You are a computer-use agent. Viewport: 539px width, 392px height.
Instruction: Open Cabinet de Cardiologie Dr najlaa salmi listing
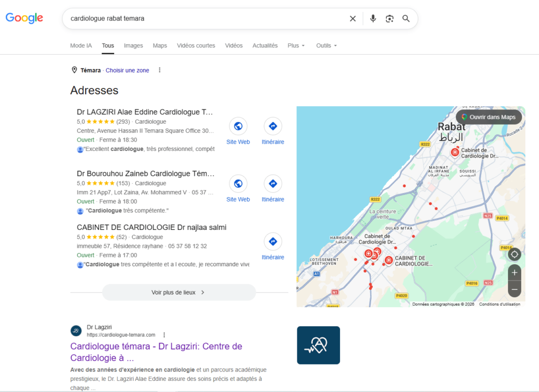coord(152,227)
